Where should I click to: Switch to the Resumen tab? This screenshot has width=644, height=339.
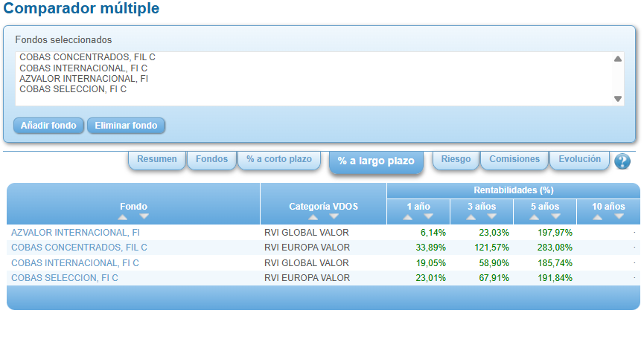click(x=156, y=159)
